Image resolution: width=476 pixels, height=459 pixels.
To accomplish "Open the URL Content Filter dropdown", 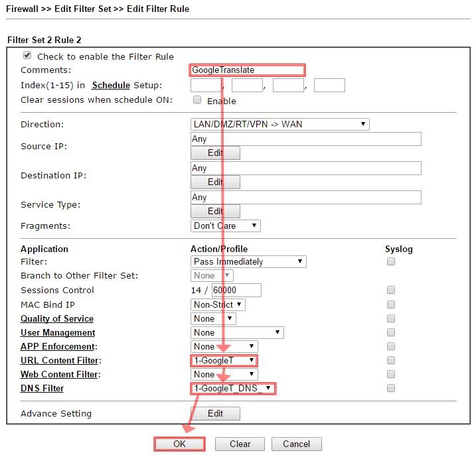I will point(224,360).
